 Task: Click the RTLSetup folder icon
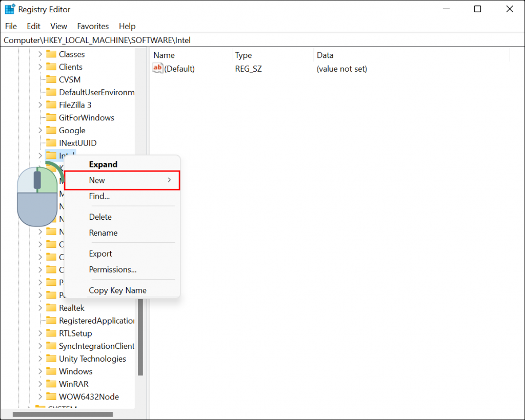pos(53,333)
